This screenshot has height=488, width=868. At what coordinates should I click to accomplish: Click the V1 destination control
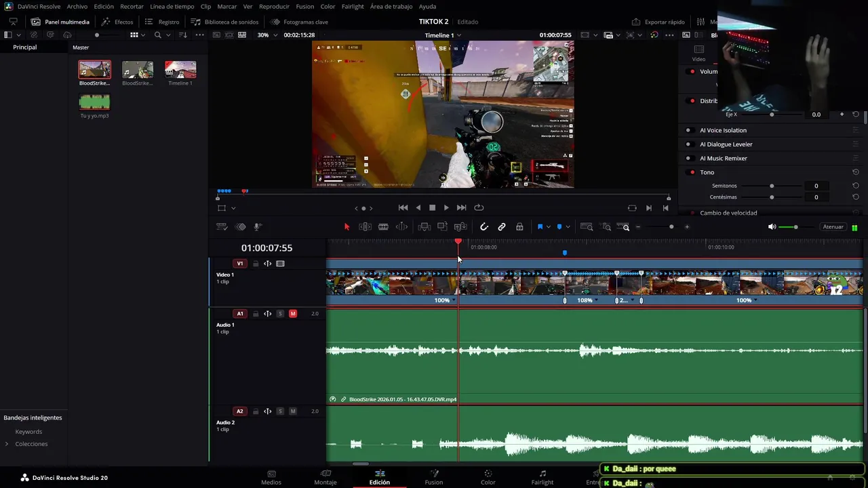(239, 264)
